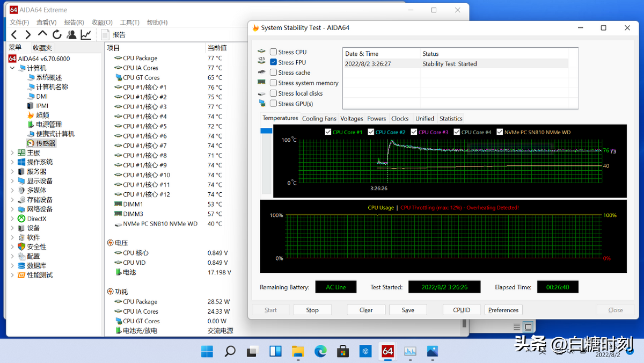Toggle CPU Core #3 graph checkbox
Image resolution: width=644 pixels, height=363 pixels.
pos(414,132)
